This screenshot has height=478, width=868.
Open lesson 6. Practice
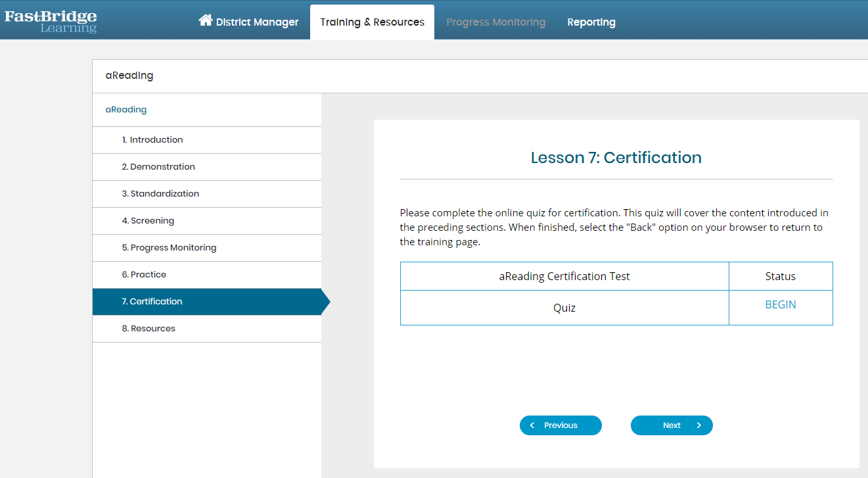[207, 275]
